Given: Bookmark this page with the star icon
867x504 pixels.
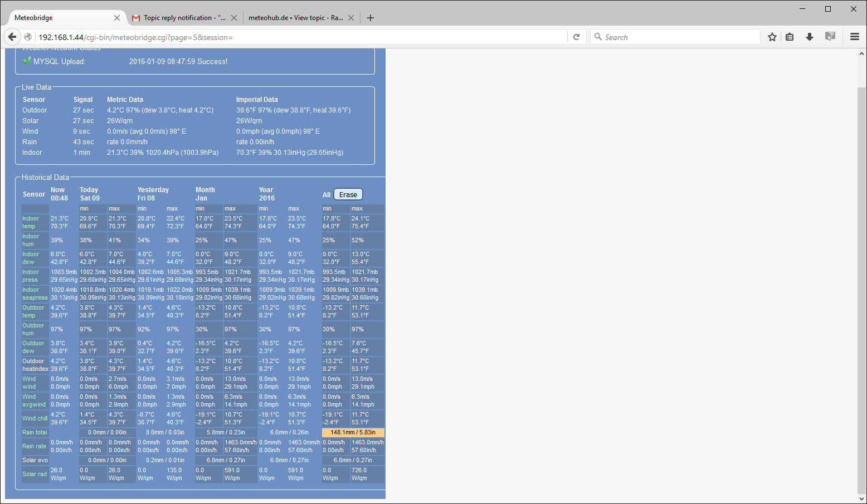Looking at the screenshot, I should [772, 37].
